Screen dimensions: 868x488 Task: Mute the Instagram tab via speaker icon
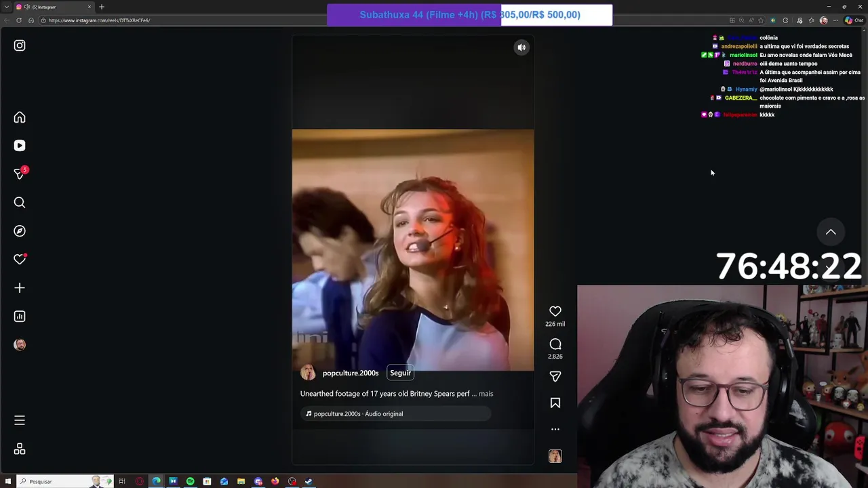coord(26,7)
